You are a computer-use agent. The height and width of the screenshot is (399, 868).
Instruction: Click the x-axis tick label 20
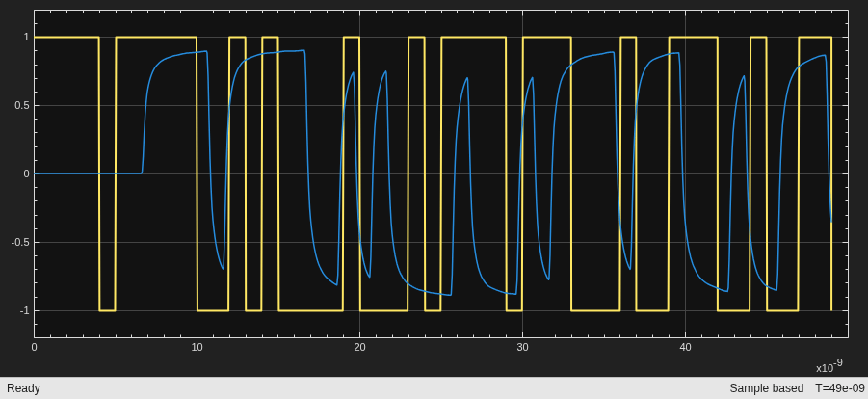click(x=360, y=348)
